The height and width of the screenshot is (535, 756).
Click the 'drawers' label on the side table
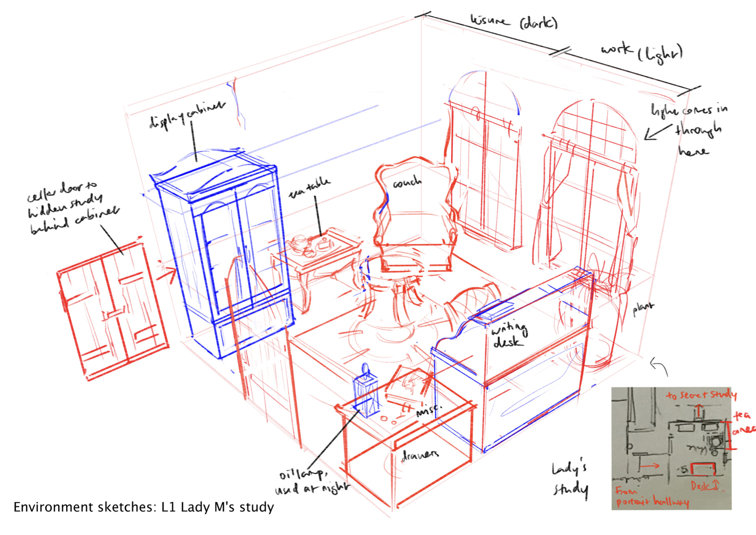coord(420,455)
